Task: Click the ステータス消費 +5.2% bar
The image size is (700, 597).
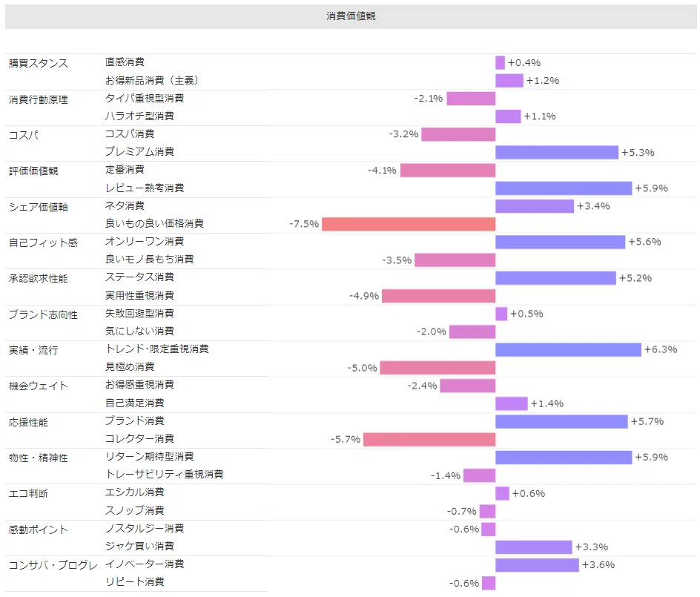Action: coord(556,278)
